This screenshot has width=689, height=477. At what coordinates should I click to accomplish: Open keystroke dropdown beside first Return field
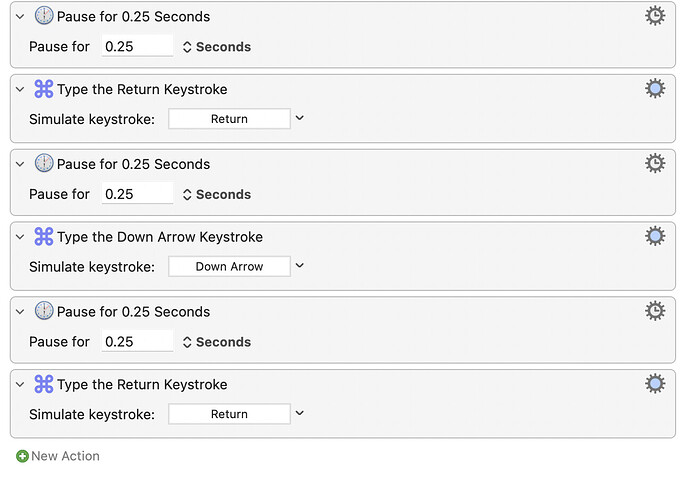pos(300,118)
